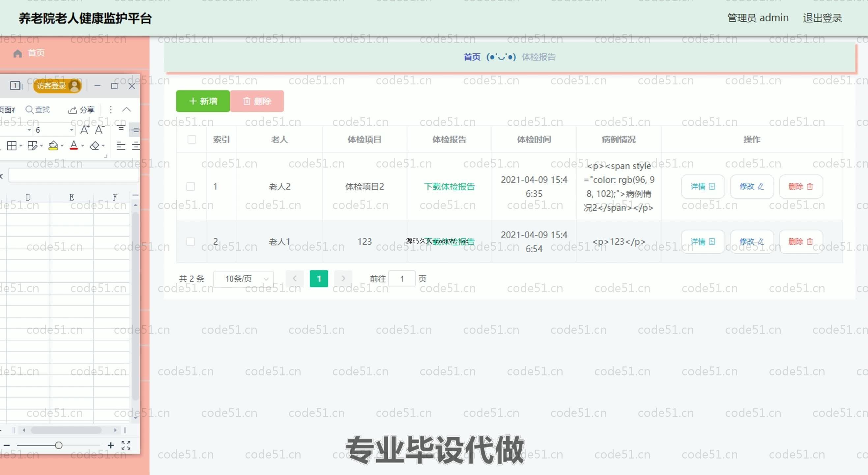Select column D header in spreadsheet
The width and height of the screenshot is (868, 475).
[28, 197]
